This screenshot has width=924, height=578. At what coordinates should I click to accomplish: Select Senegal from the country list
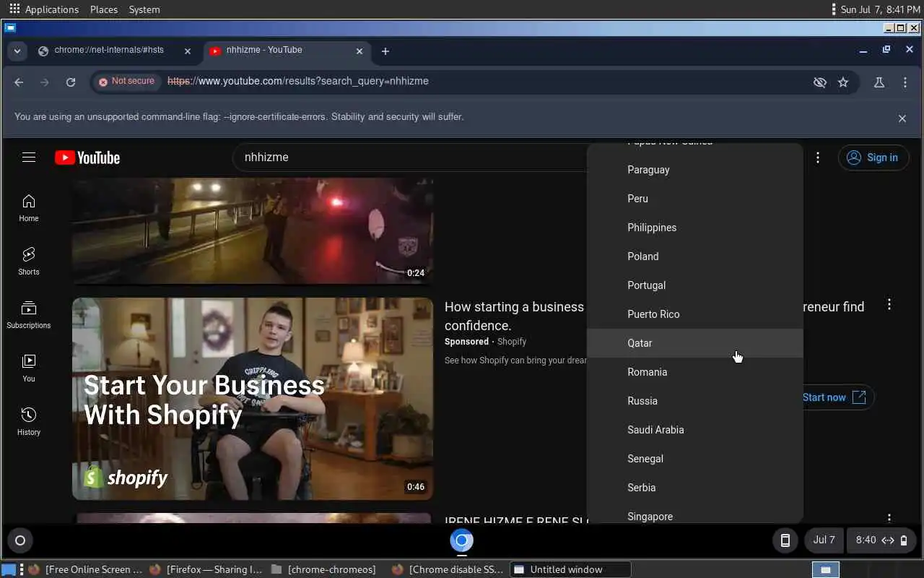[x=695, y=459]
